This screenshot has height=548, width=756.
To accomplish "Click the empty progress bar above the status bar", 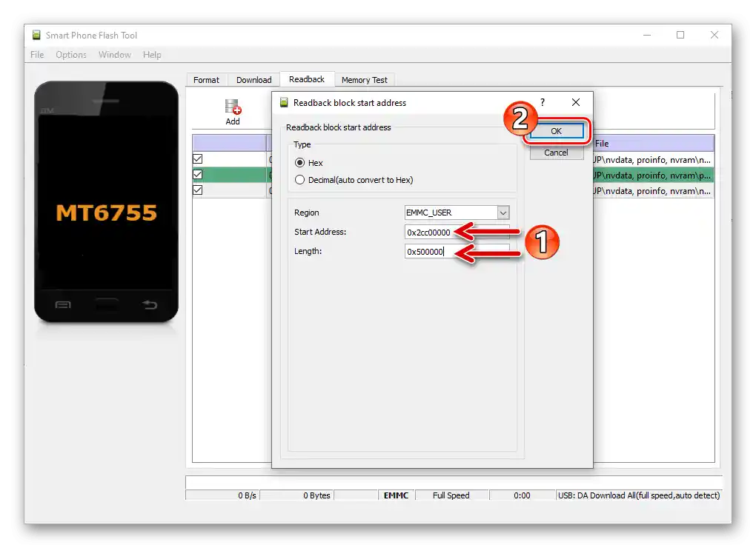I will pyautogui.click(x=453, y=482).
